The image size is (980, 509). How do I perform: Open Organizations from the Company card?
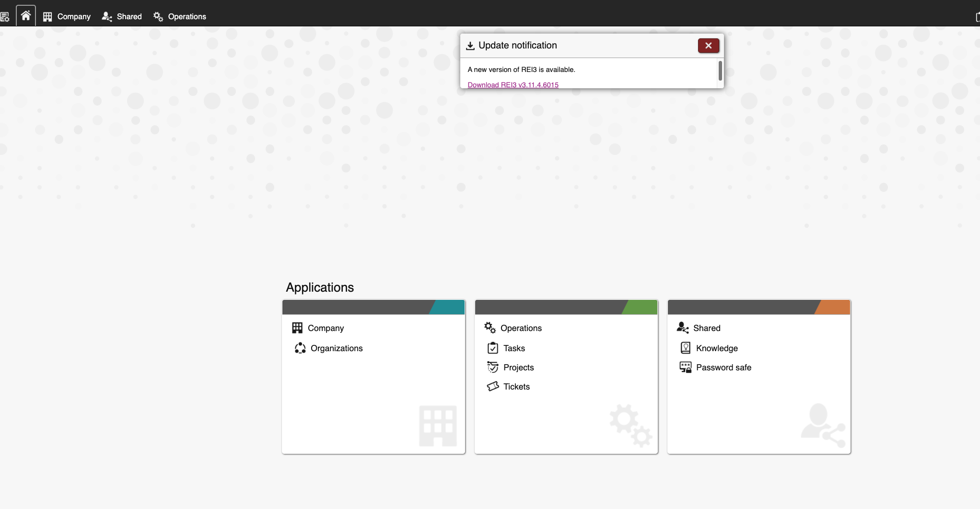336,348
